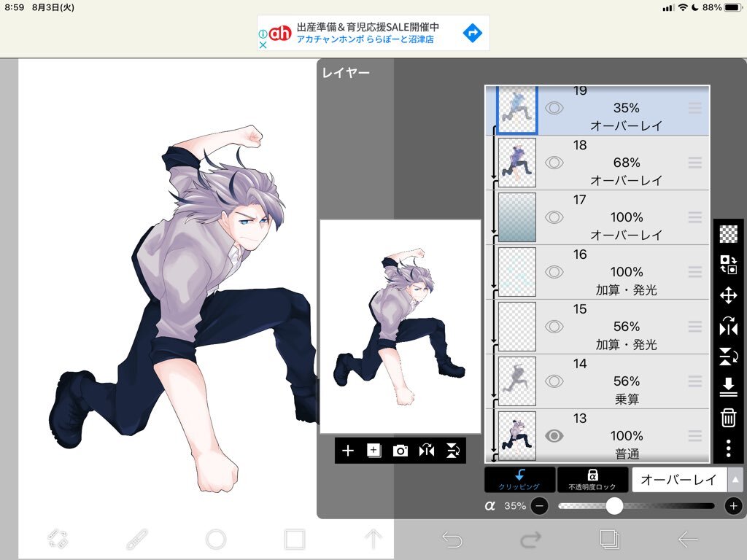This screenshot has height=560, width=747.
Task: Hide layer 18 using its eye icon
Action: coord(554,163)
